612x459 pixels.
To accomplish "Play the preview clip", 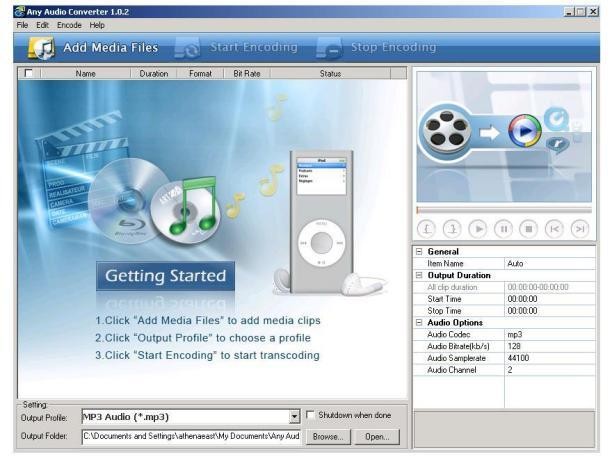I will coord(478,229).
